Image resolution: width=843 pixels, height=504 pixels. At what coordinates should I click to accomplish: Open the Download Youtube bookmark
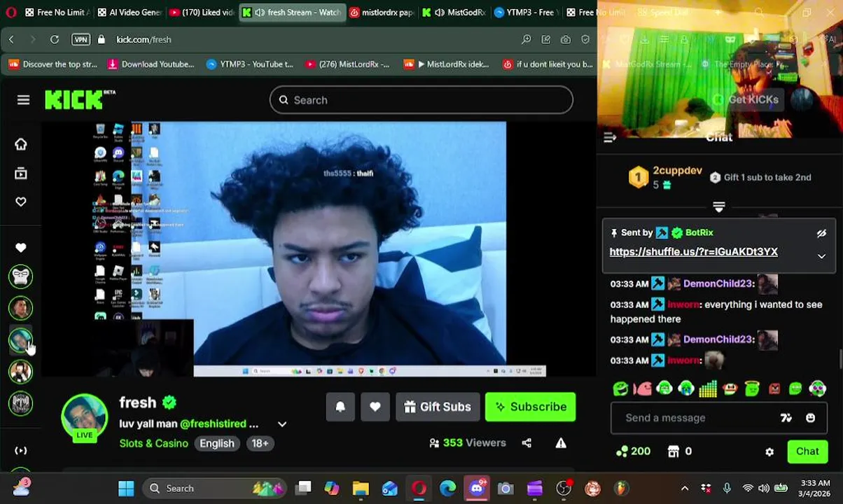(x=151, y=64)
